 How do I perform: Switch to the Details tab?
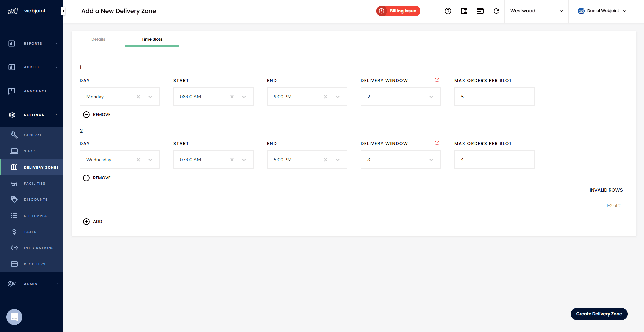[98, 39]
